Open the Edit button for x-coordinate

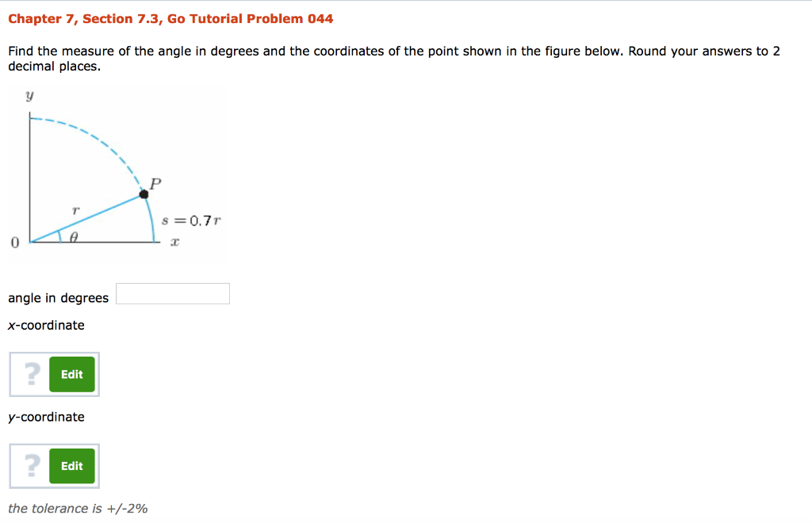point(71,374)
